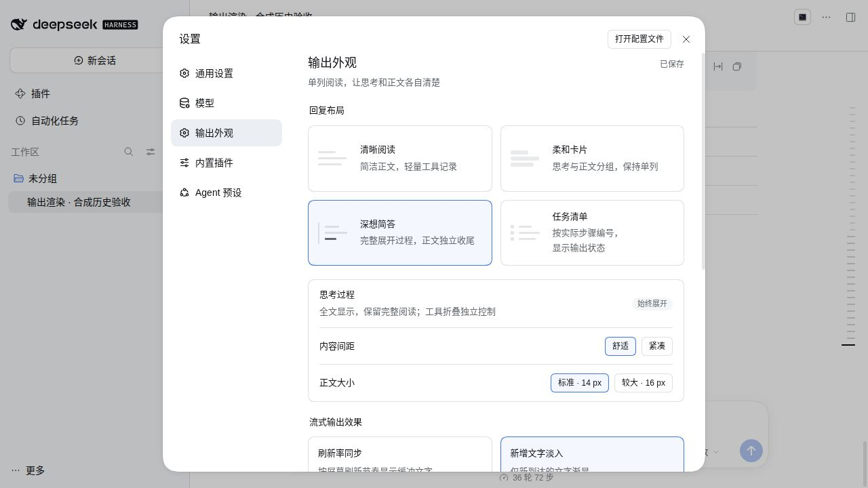This screenshot has width=868, height=488.
Task: Select the 柔和卡片 layout card
Action: point(592,159)
